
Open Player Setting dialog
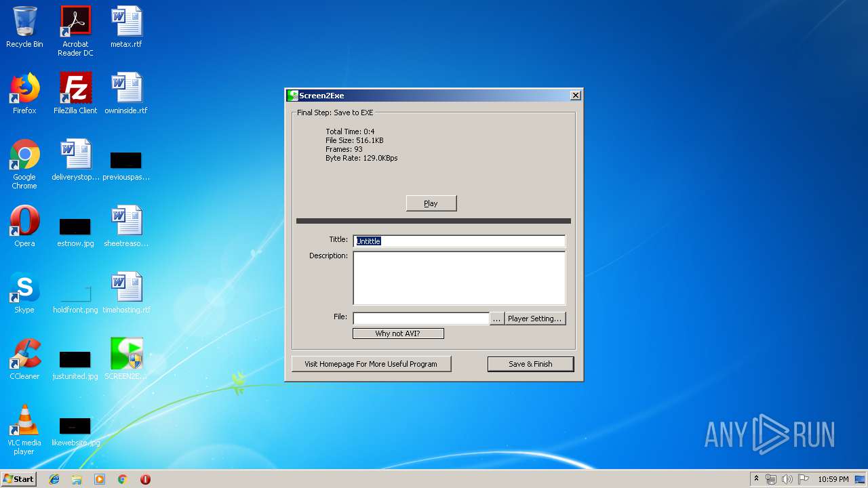click(535, 319)
